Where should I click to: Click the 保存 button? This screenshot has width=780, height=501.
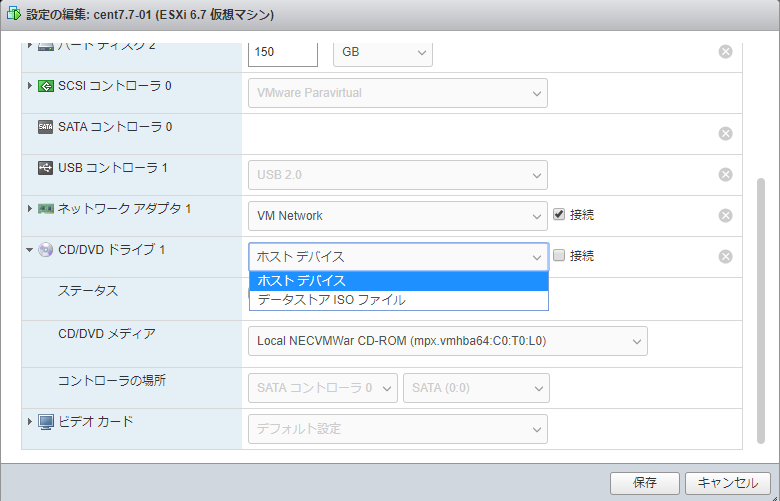point(645,483)
